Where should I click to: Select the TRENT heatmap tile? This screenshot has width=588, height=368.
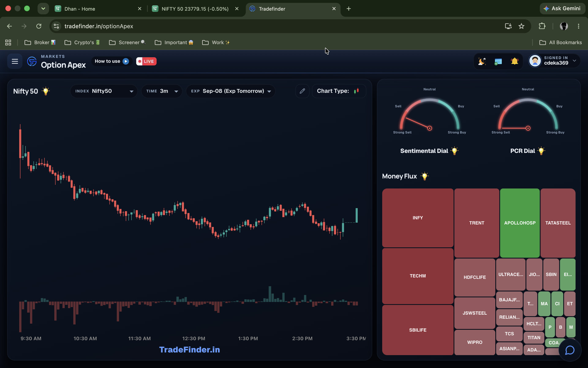pos(477,223)
